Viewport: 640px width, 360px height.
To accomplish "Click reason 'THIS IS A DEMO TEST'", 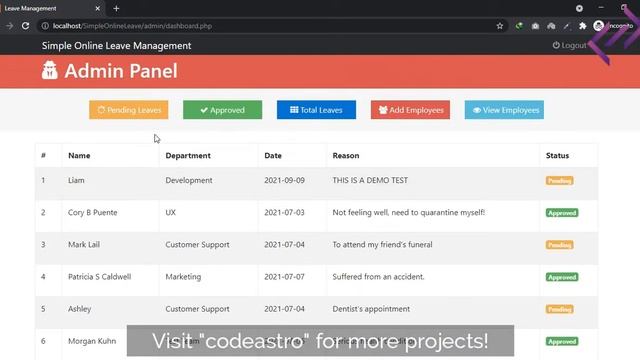I will click(370, 180).
